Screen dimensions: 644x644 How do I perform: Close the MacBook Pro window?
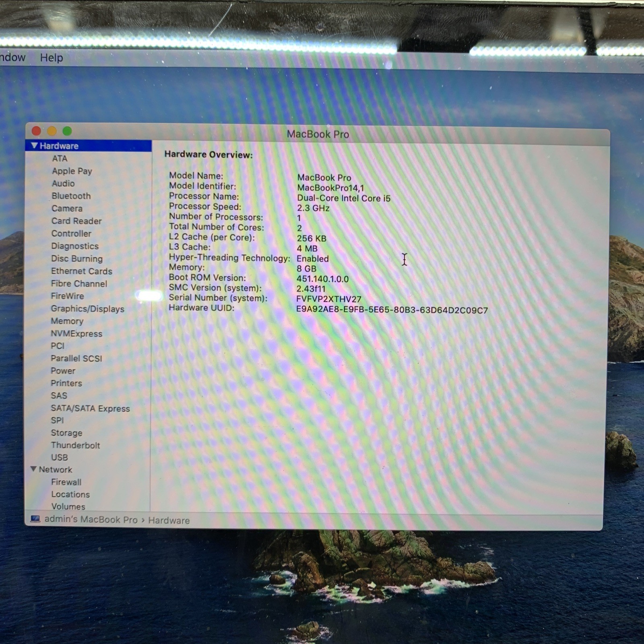36,131
